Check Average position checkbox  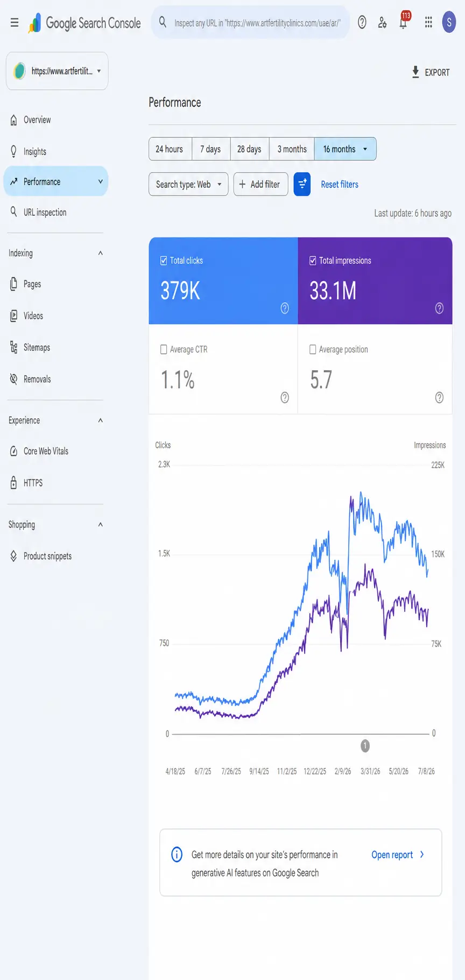pos(313,349)
